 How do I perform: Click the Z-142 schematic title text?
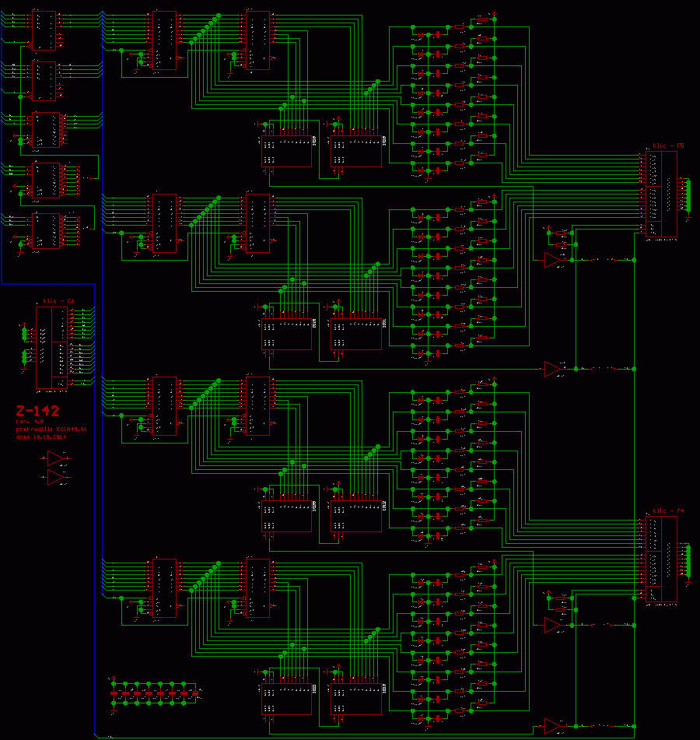38,411
